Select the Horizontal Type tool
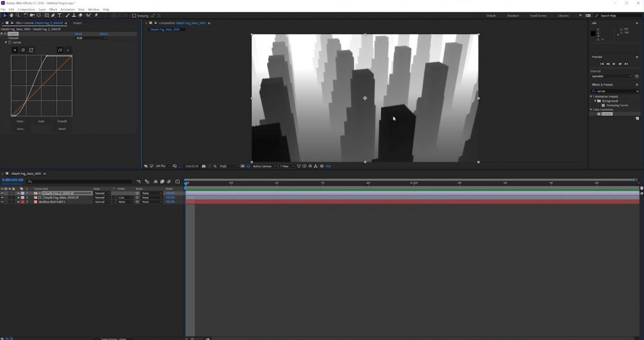 point(59,15)
